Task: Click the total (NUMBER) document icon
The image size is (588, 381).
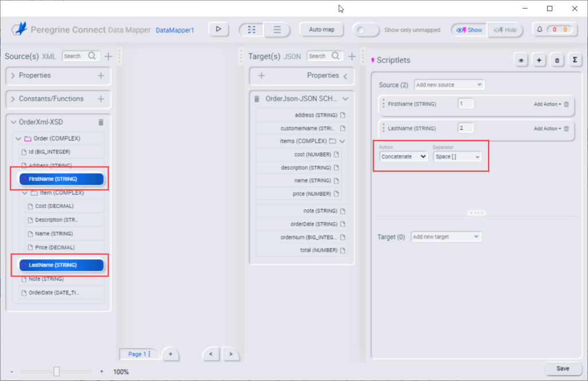Action: click(342, 250)
